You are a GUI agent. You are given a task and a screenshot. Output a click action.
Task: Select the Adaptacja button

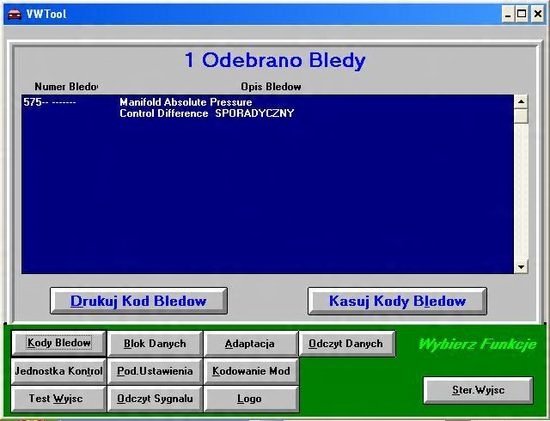[250, 343]
